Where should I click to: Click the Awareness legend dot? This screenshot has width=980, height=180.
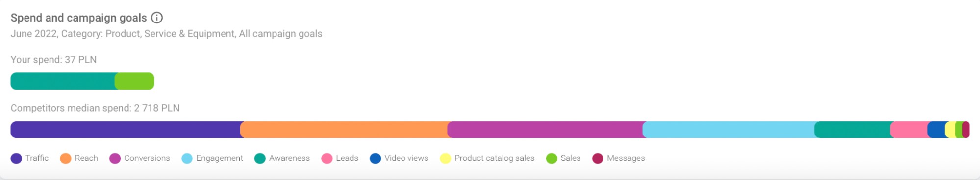click(260, 158)
